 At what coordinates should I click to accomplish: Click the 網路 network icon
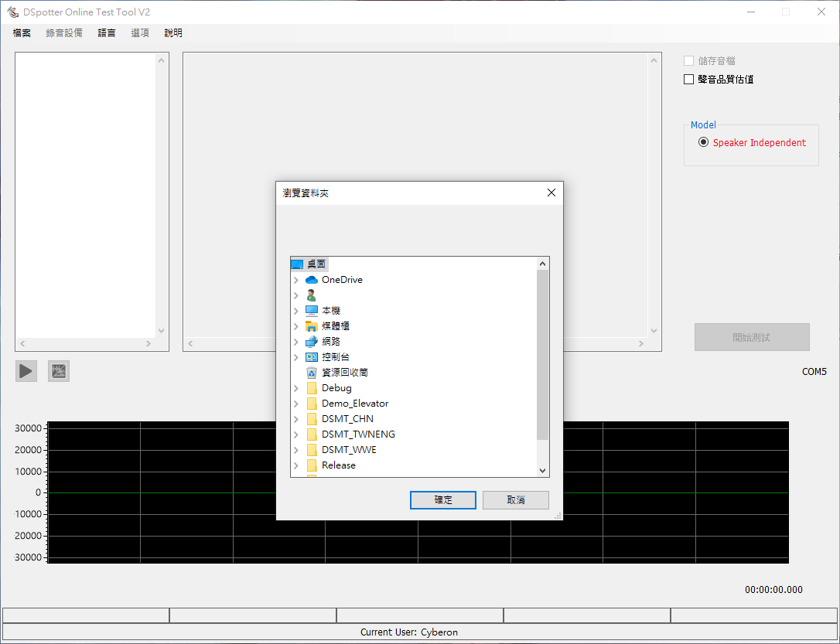point(312,342)
